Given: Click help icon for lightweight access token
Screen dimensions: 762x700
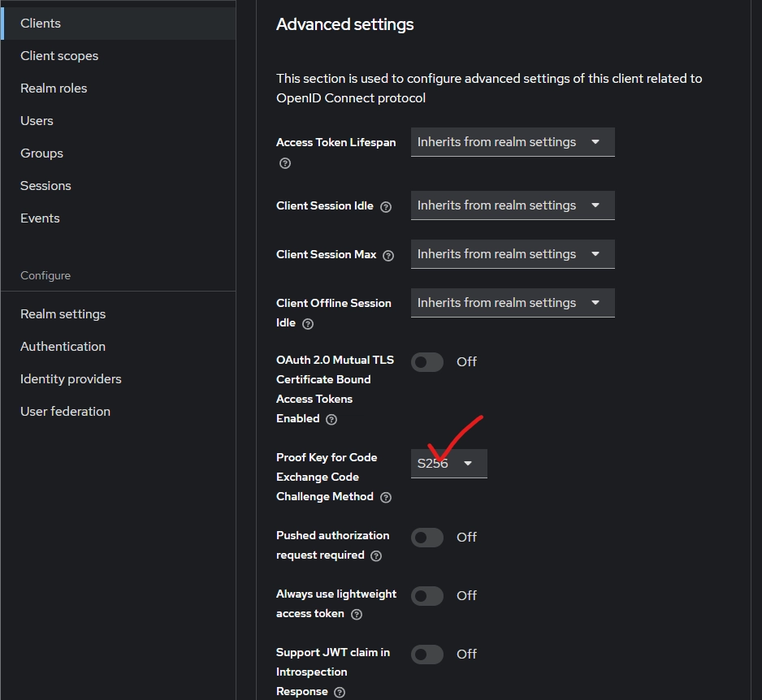Looking at the screenshot, I should [x=356, y=615].
